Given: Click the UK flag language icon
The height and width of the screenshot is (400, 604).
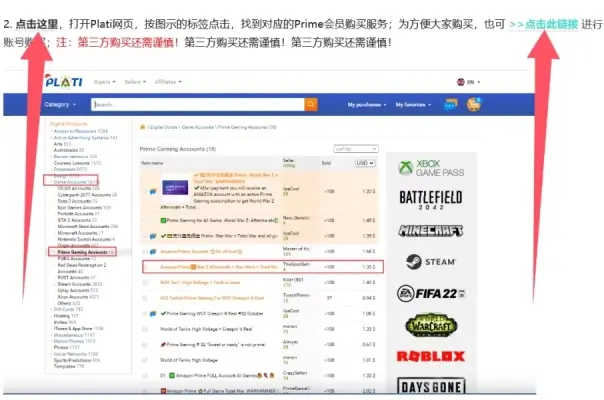Looking at the screenshot, I should (461, 82).
